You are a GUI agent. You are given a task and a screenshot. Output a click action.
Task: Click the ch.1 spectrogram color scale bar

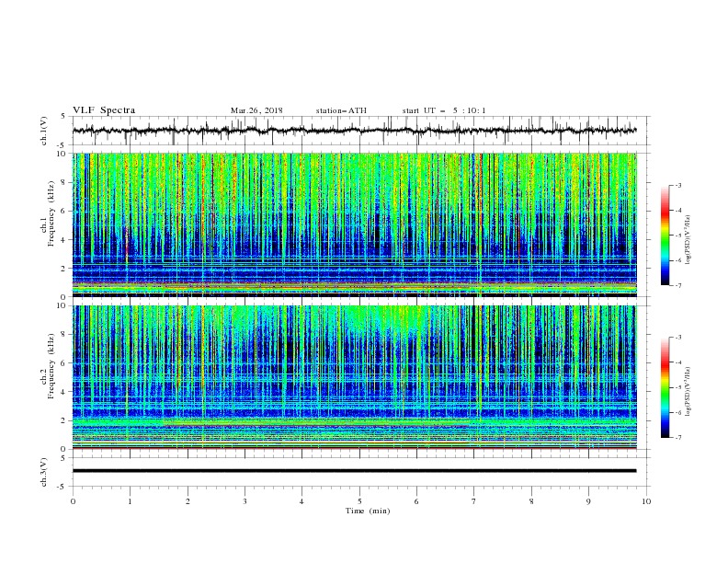pyautogui.click(x=665, y=236)
